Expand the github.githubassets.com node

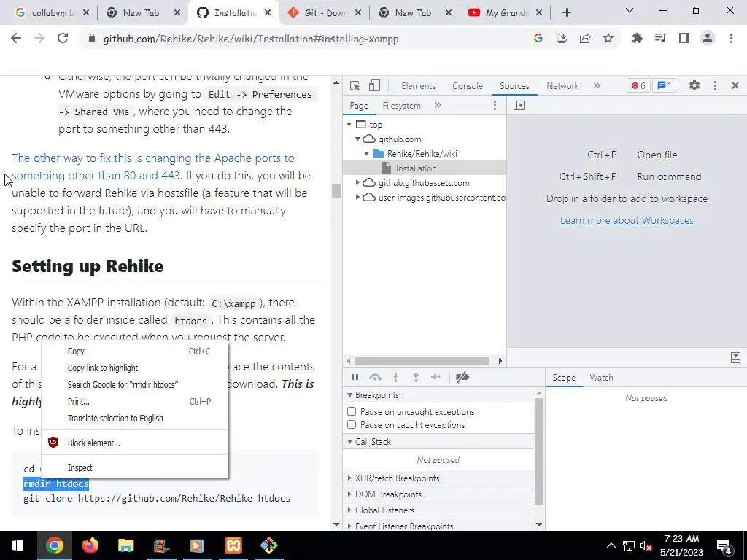point(357,183)
